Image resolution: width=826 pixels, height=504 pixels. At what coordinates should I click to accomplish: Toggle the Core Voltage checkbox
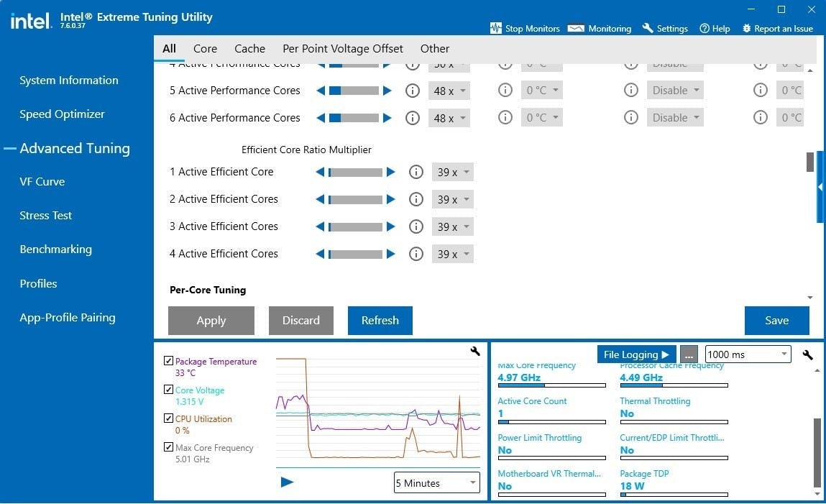coord(168,390)
